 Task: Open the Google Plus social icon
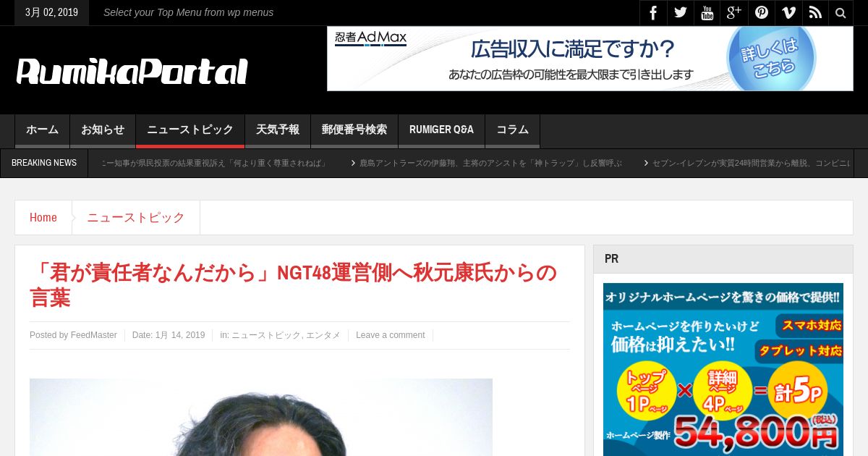[x=734, y=12]
